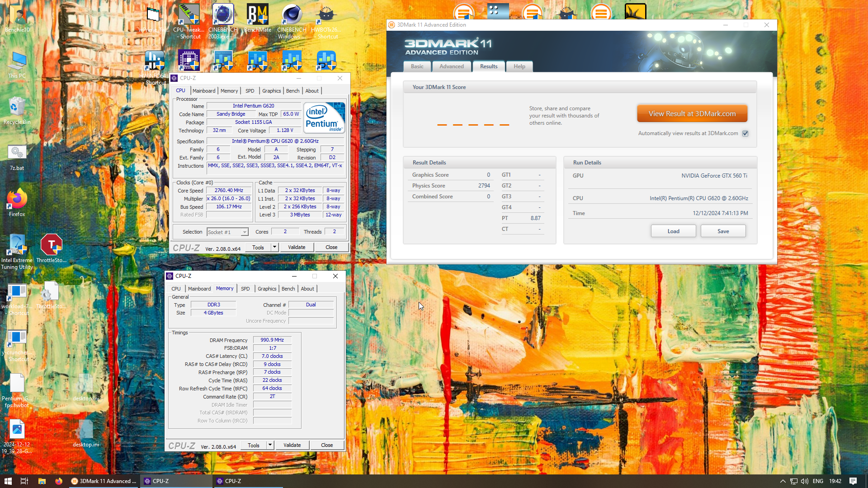Screen dimensions: 868x488
Task: Switch to Advanced tab in 3DMark 11
Action: (x=452, y=66)
